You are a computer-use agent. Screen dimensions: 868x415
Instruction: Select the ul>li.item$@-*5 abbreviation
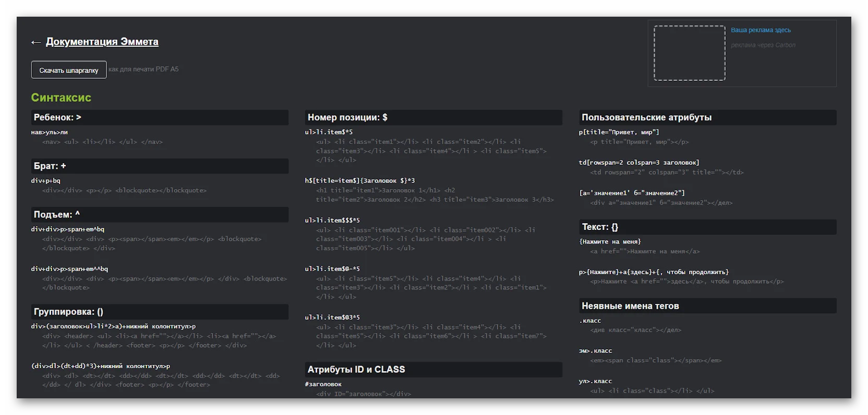333,269
